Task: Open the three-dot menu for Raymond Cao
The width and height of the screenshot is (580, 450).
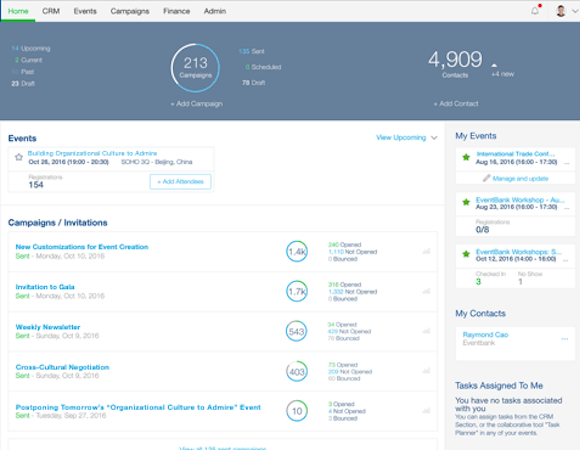Action: [x=564, y=339]
